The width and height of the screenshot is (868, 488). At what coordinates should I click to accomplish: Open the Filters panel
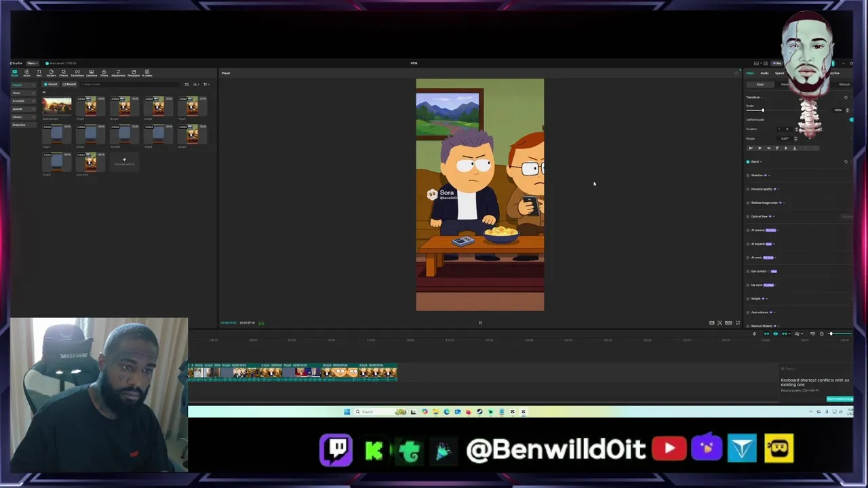[104, 73]
